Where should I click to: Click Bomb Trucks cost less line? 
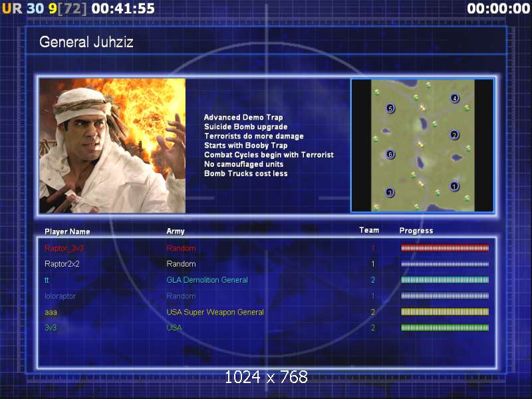point(245,174)
